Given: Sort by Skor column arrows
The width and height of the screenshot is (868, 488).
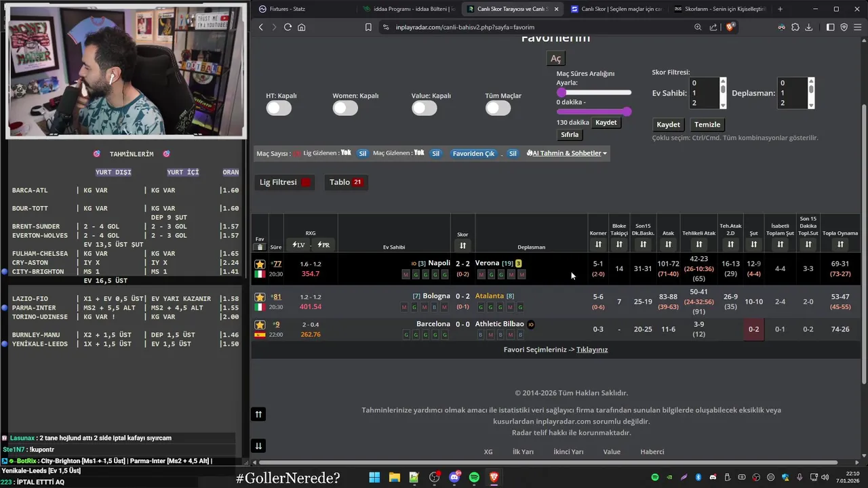Looking at the screenshot, I should [x=462, y=245].
